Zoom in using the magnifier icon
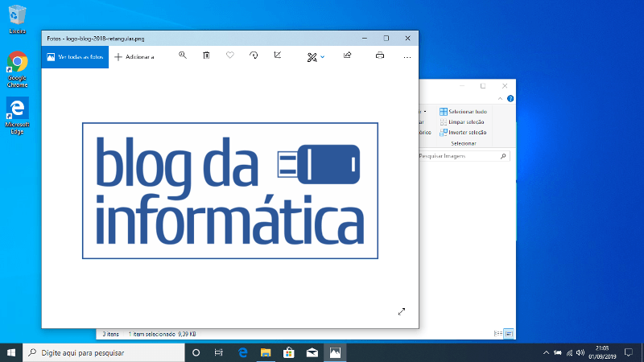The height and width of the screenshot is (362, 644). [183, 56]
